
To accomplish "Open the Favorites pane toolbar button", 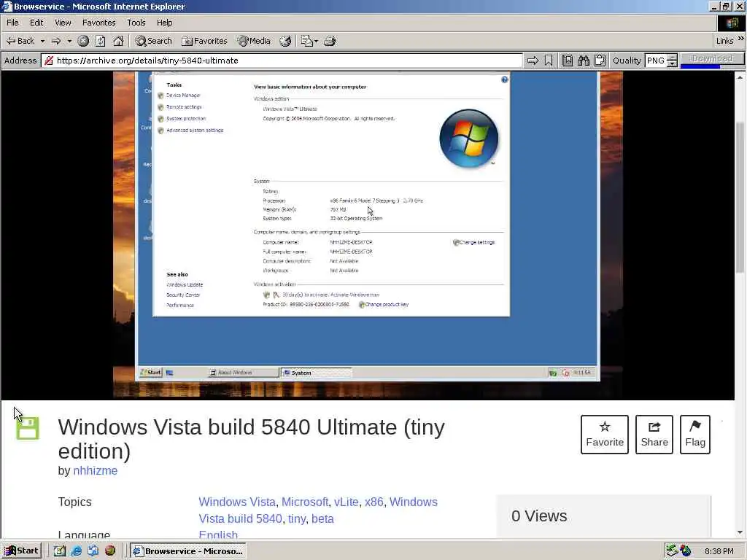I will (x=204, y=41).
